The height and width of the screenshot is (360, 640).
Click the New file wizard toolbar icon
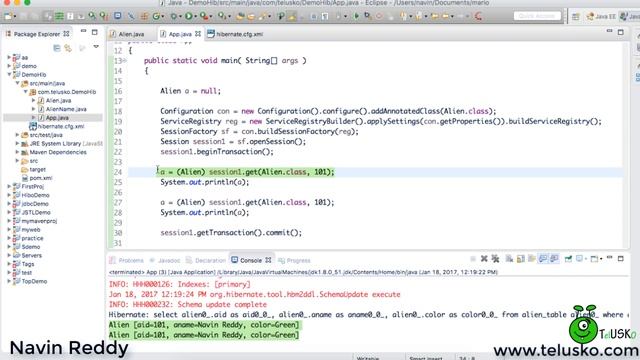(x=8, y=16)
